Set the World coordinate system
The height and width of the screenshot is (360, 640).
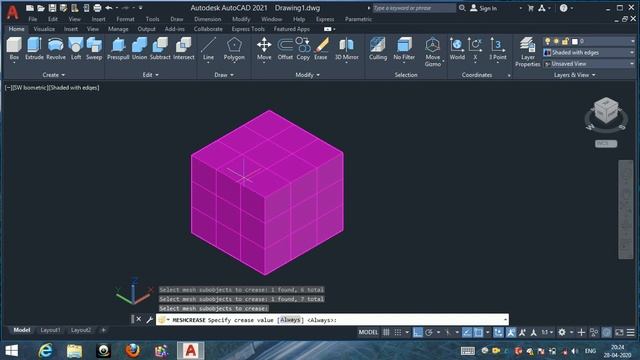[x=457, y=49]
